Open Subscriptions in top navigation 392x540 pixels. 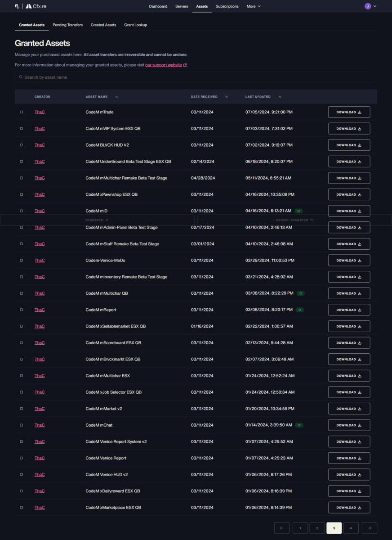227,6
